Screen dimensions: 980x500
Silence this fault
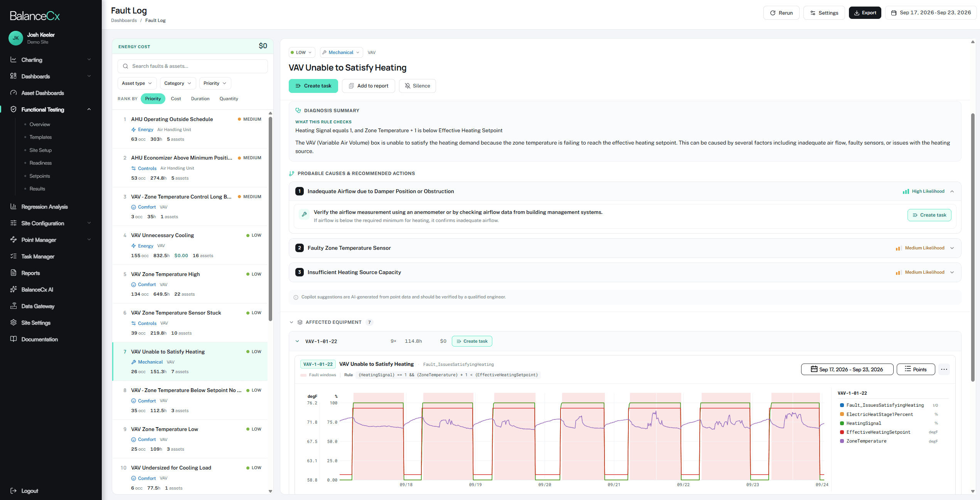click(x=417, y=86)
